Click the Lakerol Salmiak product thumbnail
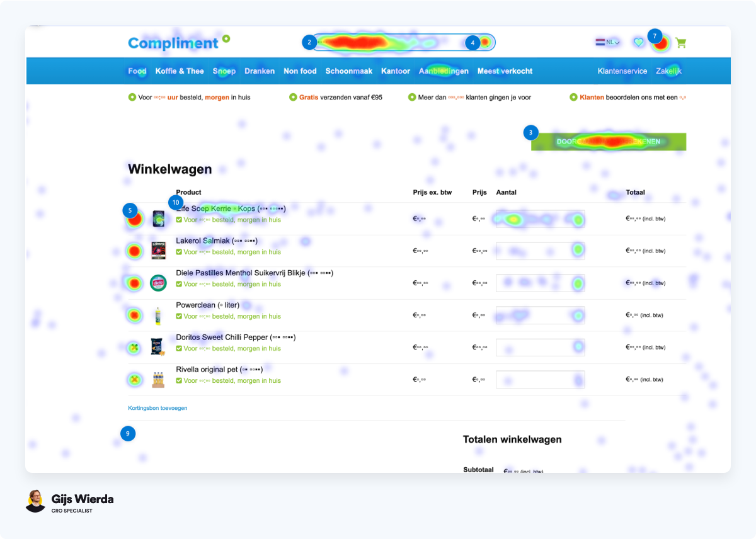The image size is (756, 539). (158, 251)
